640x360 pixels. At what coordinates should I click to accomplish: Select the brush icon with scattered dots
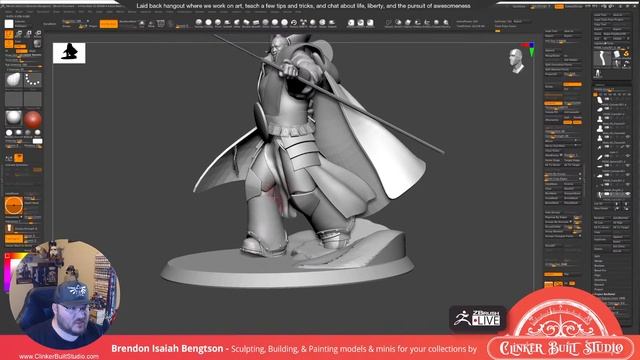pos(303,23)
